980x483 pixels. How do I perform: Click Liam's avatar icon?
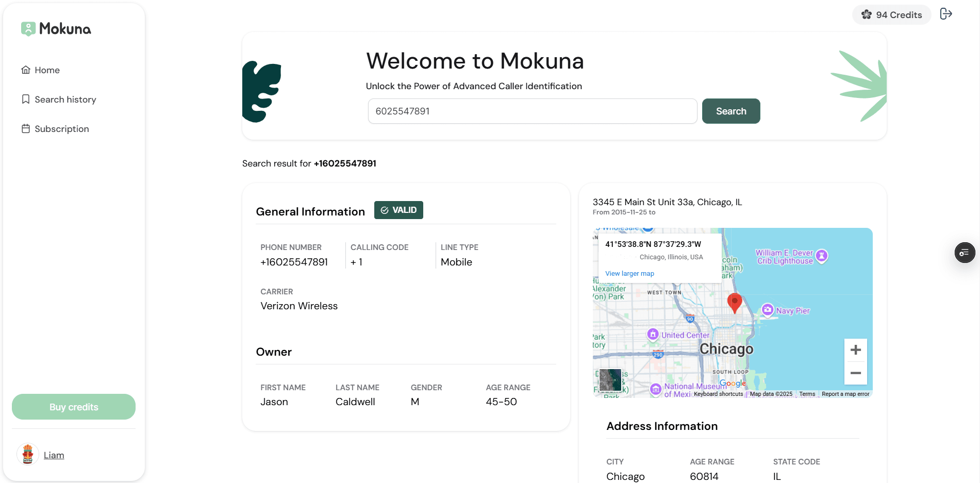coord(28,455)
